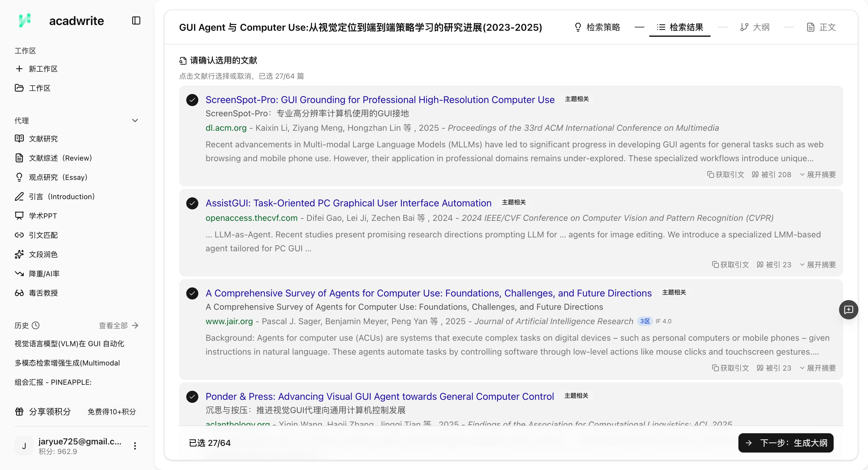Open account options three-dot menu
868x470 pixels.
tap(135, 446)
